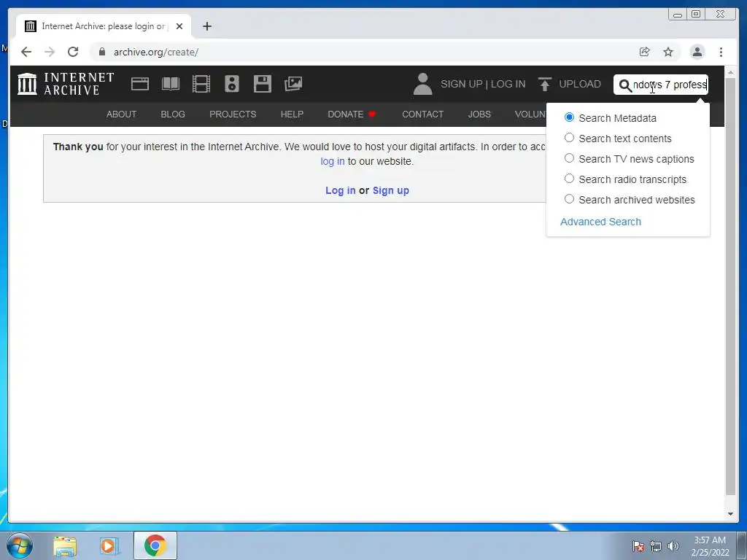Select Search archived websites option
747x560 pixels.
(569, 199)
